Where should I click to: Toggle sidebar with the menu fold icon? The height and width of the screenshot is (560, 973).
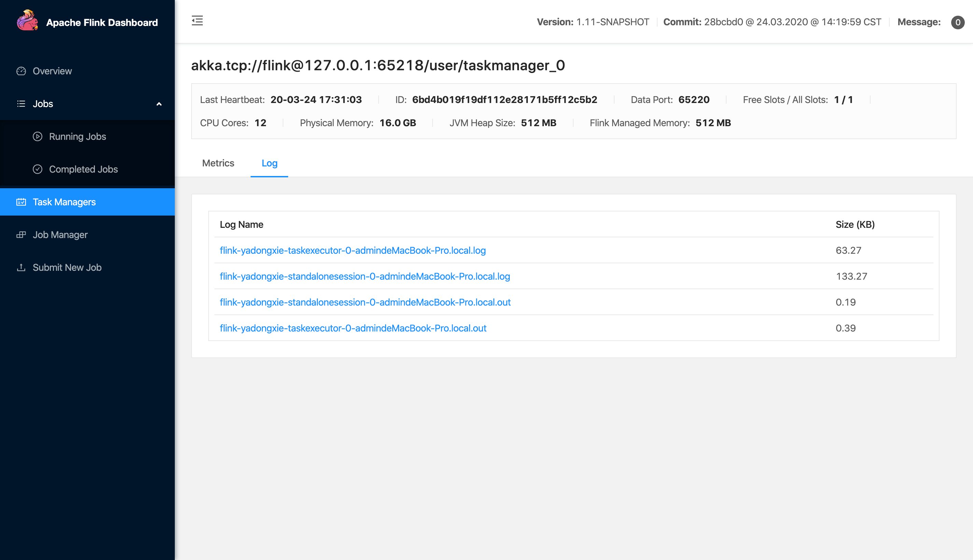tap(197, 21)
